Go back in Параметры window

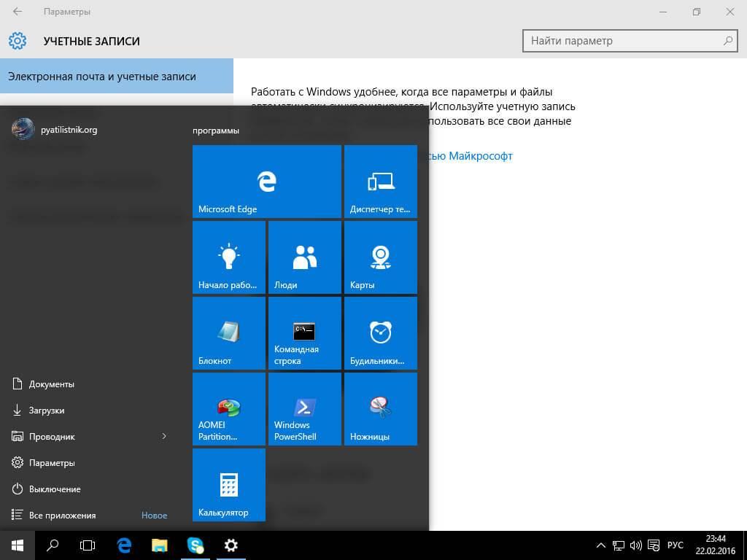(18, 12)
